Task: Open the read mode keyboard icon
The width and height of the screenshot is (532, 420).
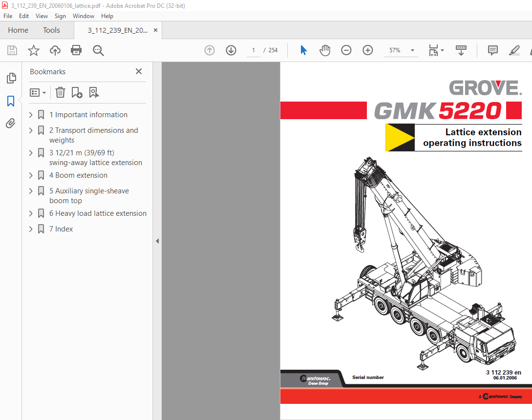Action: 461,50
